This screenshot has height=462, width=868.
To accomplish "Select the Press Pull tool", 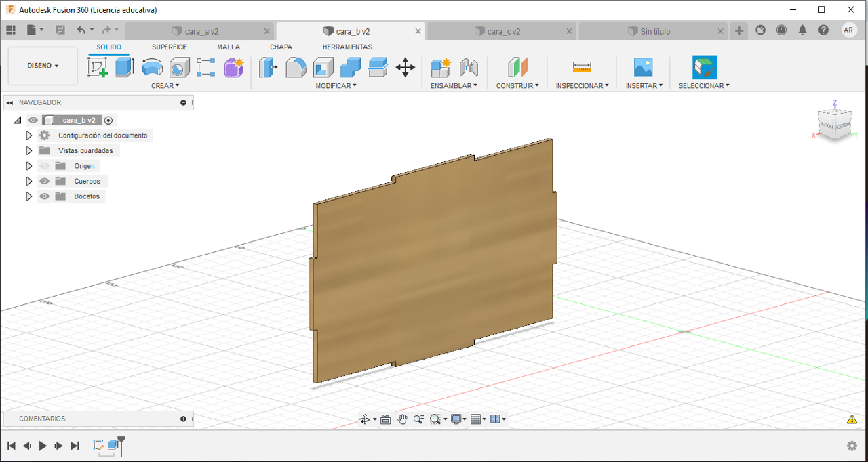I will pos(269,67).
